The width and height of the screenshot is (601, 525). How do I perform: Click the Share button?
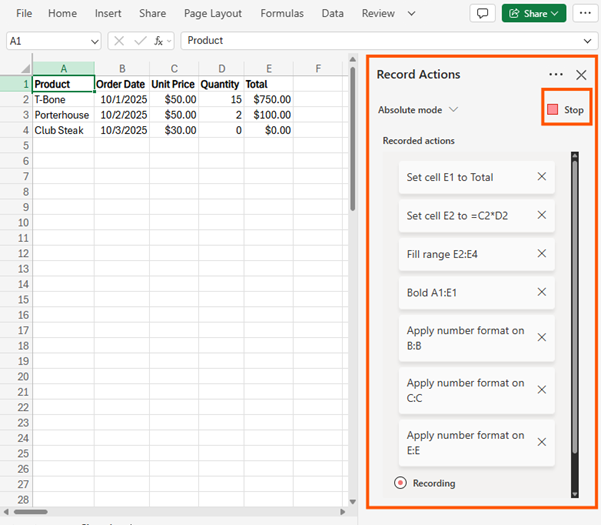(534, 14)
